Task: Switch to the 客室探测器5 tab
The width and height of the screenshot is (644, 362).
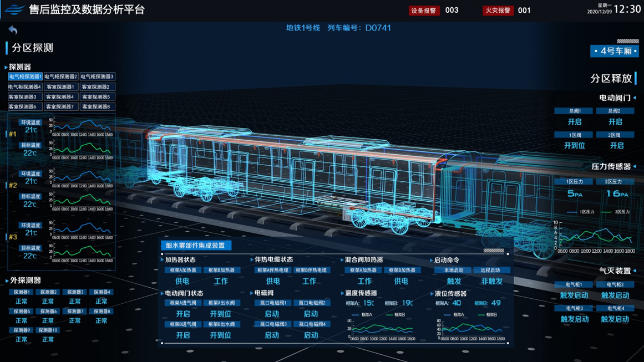Action: (x=97, y=97)
